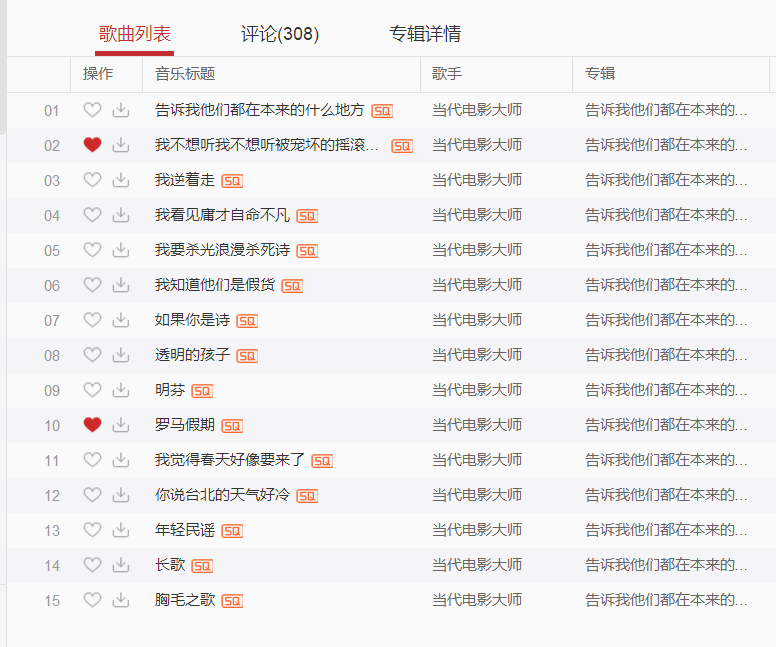Like song 15 胸毛之歌 heart
The width and height of the screenshot is (776, 647).
(x=92, y=600)
